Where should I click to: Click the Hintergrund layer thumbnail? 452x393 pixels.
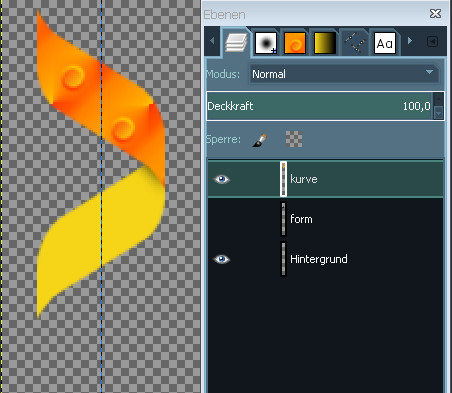(x=283, y=259)
